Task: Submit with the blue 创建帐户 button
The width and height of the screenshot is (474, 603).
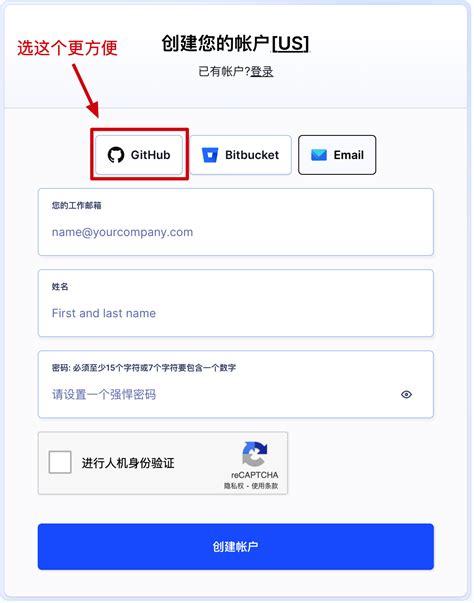Action: coord(236,546)
